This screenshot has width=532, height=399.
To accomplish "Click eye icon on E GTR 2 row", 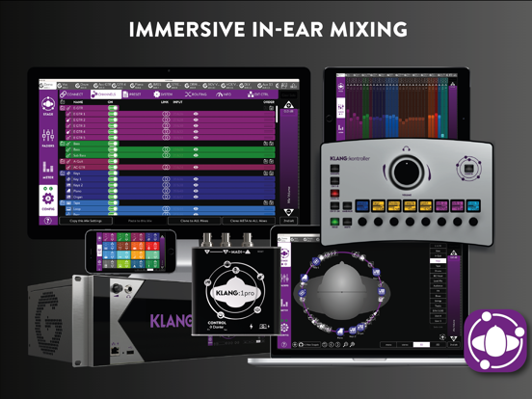I will [x=196, y=120].
